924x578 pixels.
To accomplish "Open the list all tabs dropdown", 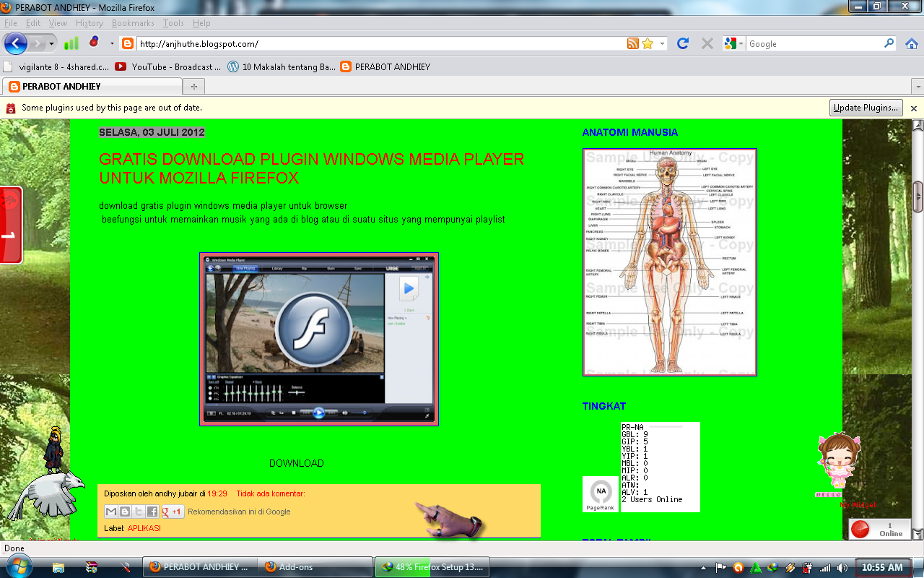I will [918, 86].
